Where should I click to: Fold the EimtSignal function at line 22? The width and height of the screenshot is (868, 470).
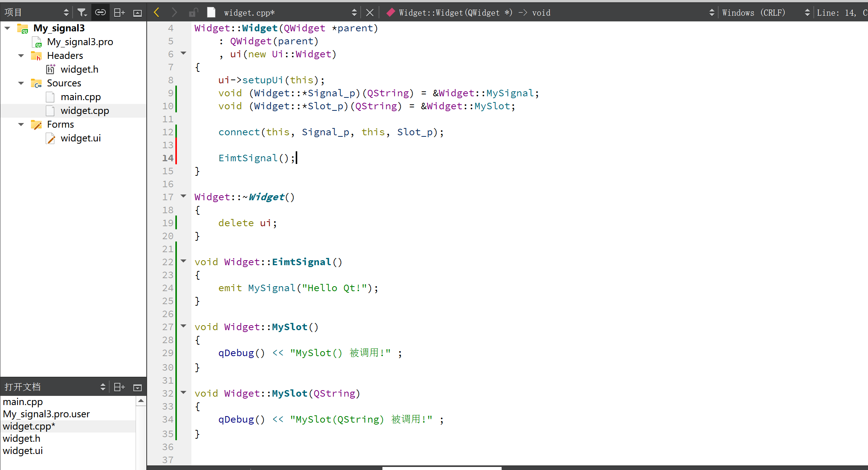[183, 261]
